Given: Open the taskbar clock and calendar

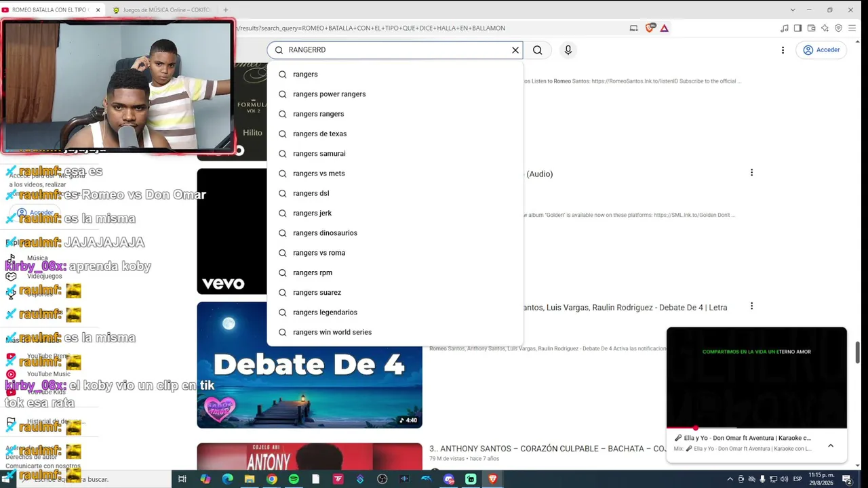Looking at the screenshot, I should click(821, 479).
